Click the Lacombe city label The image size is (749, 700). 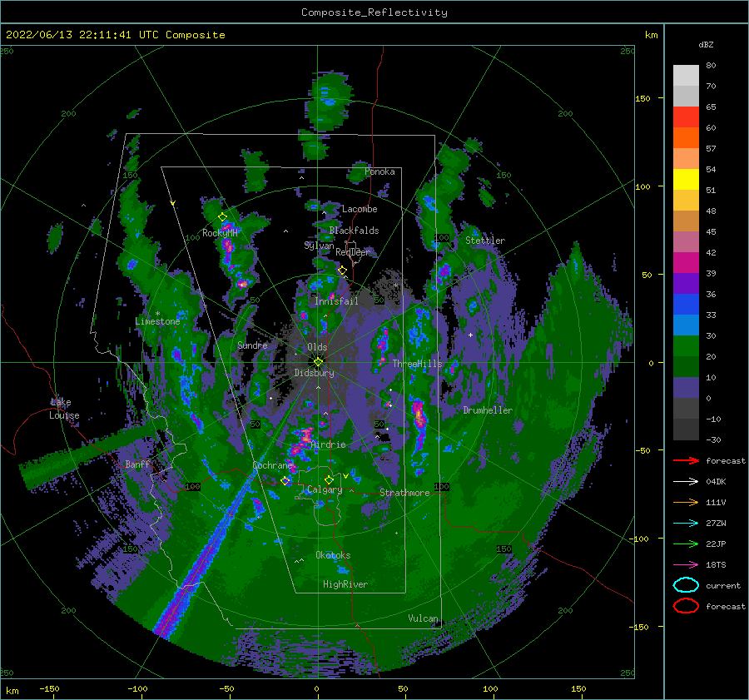360,209
